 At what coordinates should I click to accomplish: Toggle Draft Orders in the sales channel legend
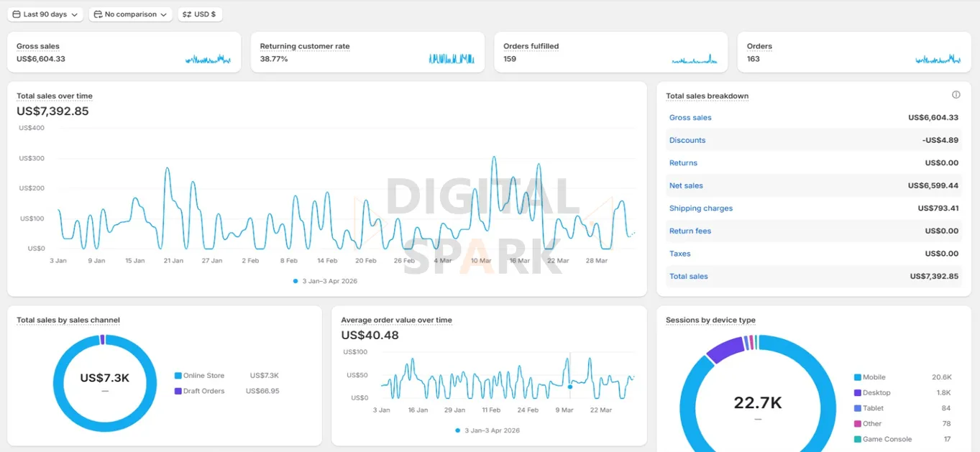coord(205,392)
